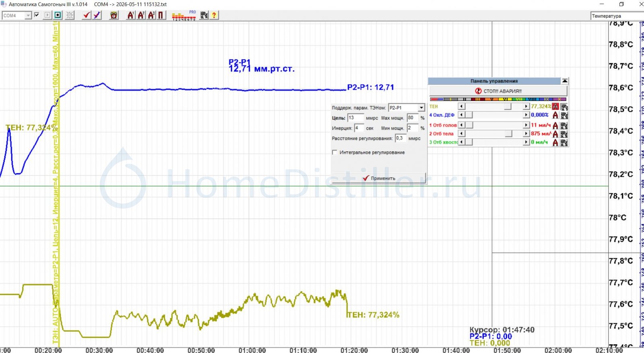Click the СТОП!!! АВАРИЯ!!! button
Viewport: 644px width, 353px height.
click(498, 91)
